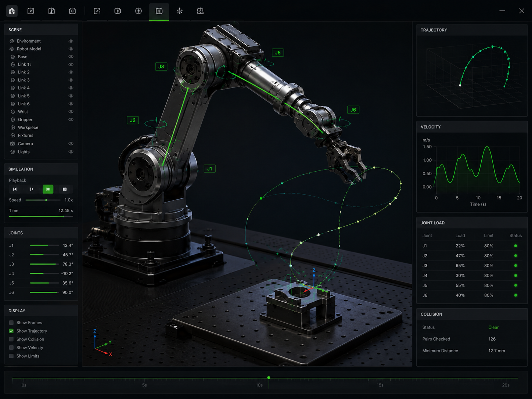Hide the Base with its eye icon
Image resolution: width=532 pixels, height=399 pixels.
[71, 57]
